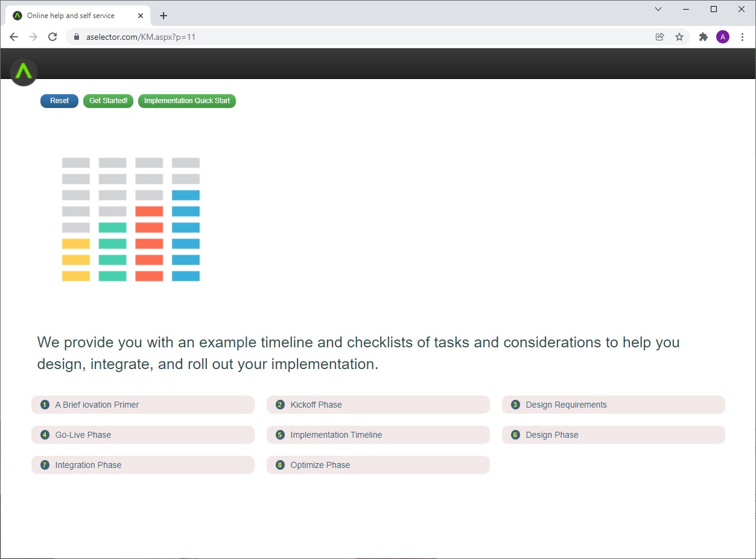Open the Go-Live Phase topic
The image size is (756, 559).
pyautogui.click(x=143, y=435)
